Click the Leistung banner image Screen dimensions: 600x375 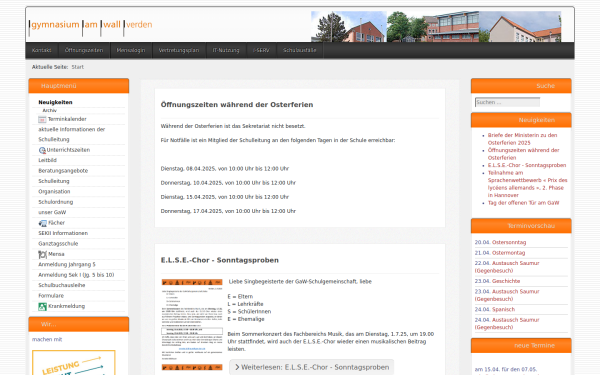(74, 362)
